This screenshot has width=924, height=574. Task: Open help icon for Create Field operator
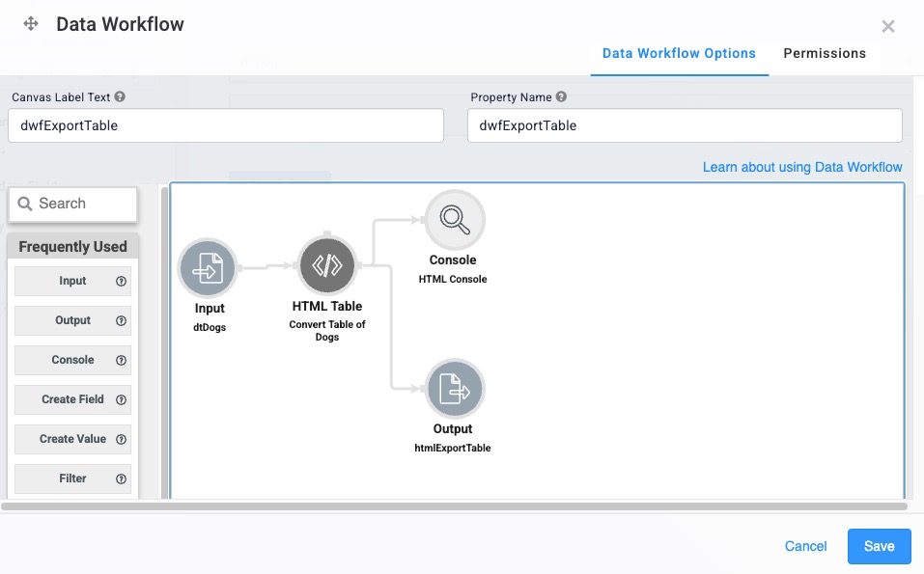[122, 399]
